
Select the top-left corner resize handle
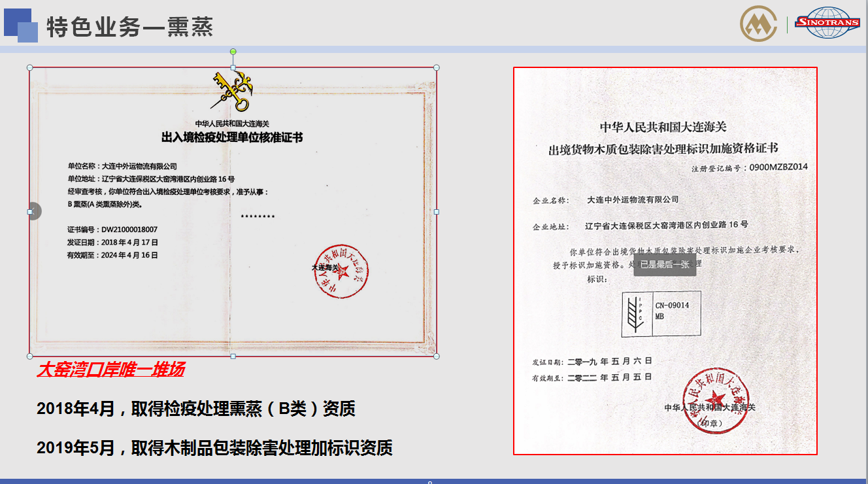(x=29, y=67)
